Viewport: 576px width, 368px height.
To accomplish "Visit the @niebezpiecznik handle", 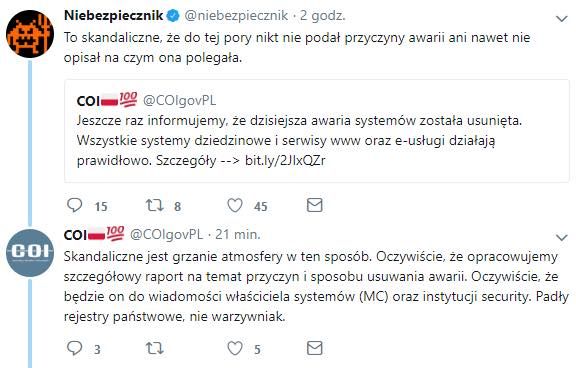I will pos(236,16).
